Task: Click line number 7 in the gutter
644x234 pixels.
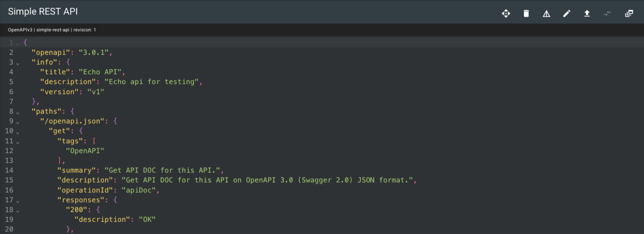Action: [x=11, y=101]
